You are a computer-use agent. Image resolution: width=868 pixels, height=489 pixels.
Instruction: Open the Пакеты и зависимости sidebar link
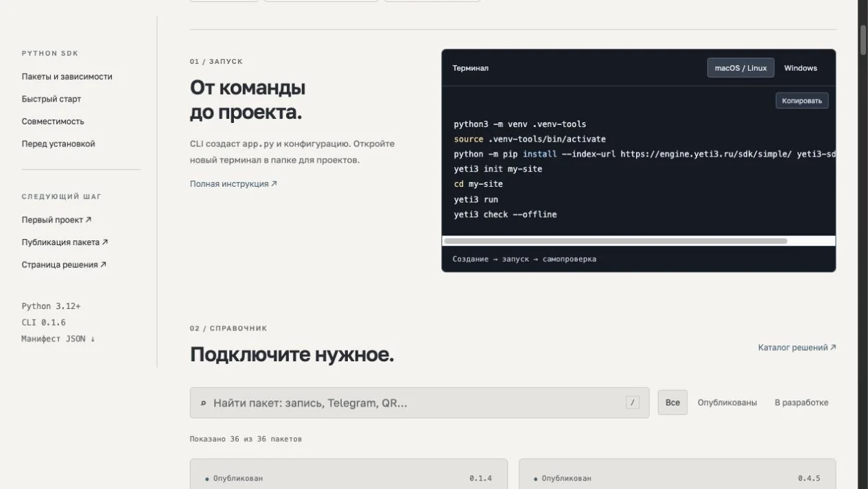[67, 76]
